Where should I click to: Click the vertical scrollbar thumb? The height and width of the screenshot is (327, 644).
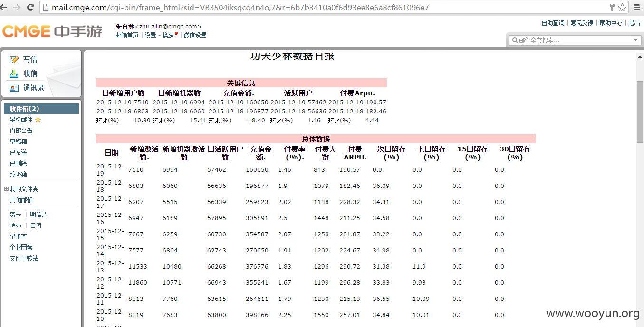(640, 112)
